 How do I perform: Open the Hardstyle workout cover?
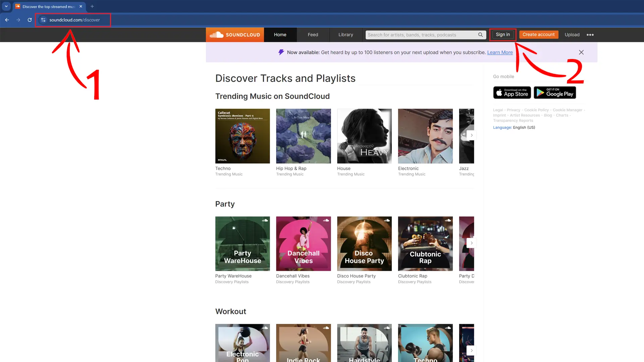pos(364,343)
